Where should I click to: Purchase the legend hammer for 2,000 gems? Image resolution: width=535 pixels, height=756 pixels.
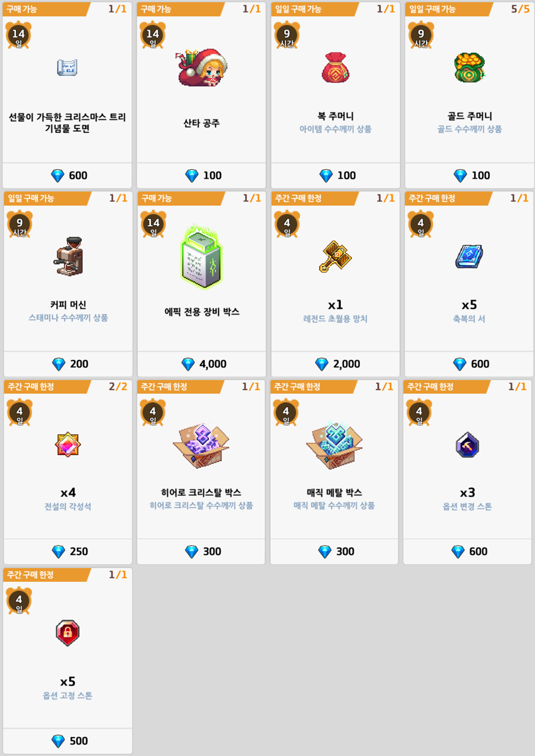pyautogui.click(x=336, y=364)
